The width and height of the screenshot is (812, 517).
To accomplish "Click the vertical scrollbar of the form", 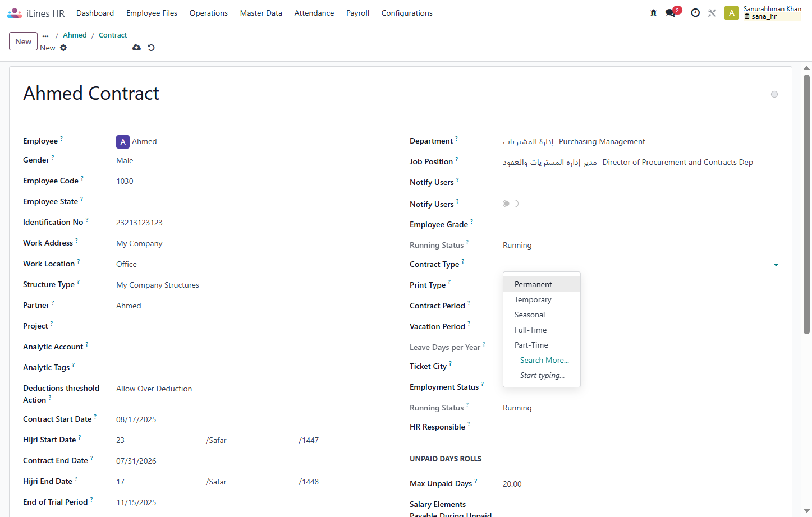I will point(806,204).
